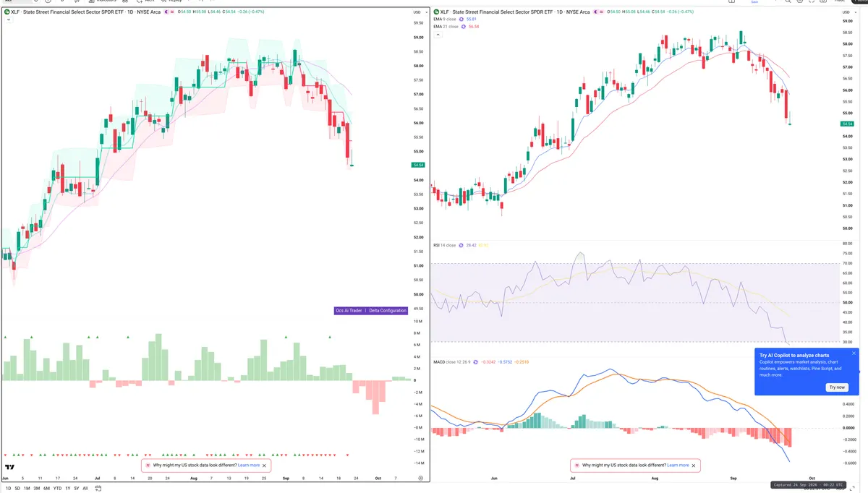This screenshot has height=493, width=868.
Task: Open the left chart settings gear icon
Action: coord(421,478)
